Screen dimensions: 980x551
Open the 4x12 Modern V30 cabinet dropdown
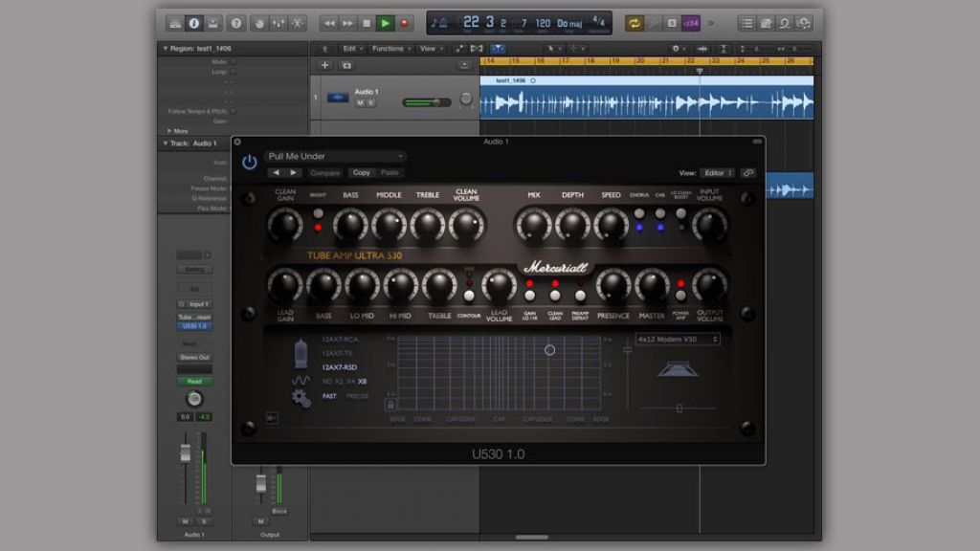coord(678,340)
